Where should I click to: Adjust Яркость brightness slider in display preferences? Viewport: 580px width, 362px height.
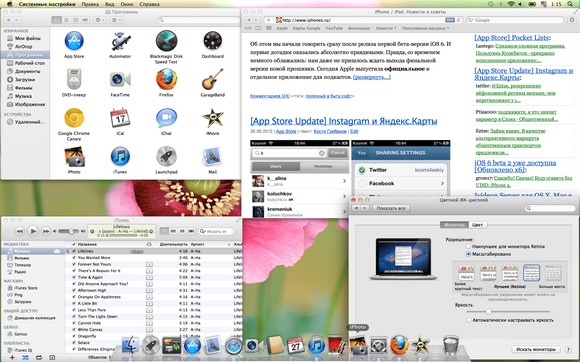point(508,312)
